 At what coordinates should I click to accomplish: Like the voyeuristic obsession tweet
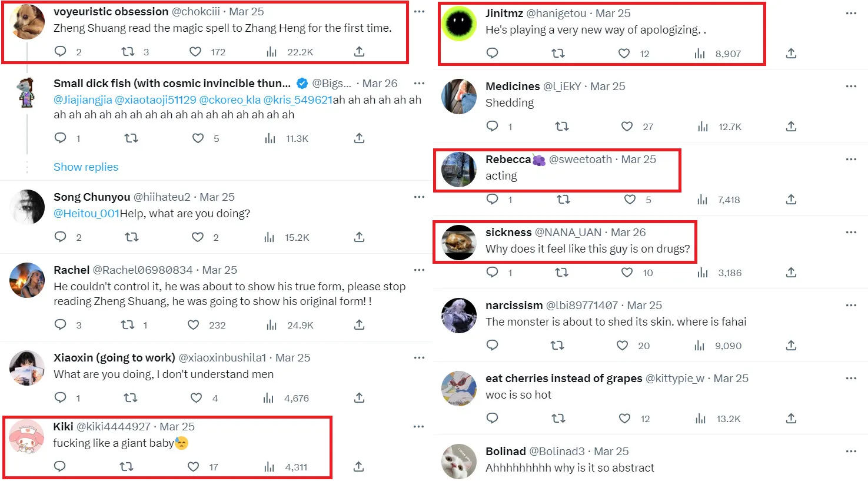[195, 52]
